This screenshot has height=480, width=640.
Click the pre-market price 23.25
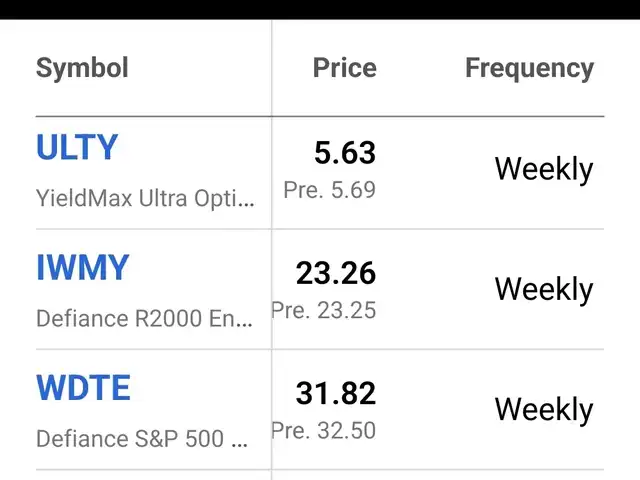click(324, 310)
